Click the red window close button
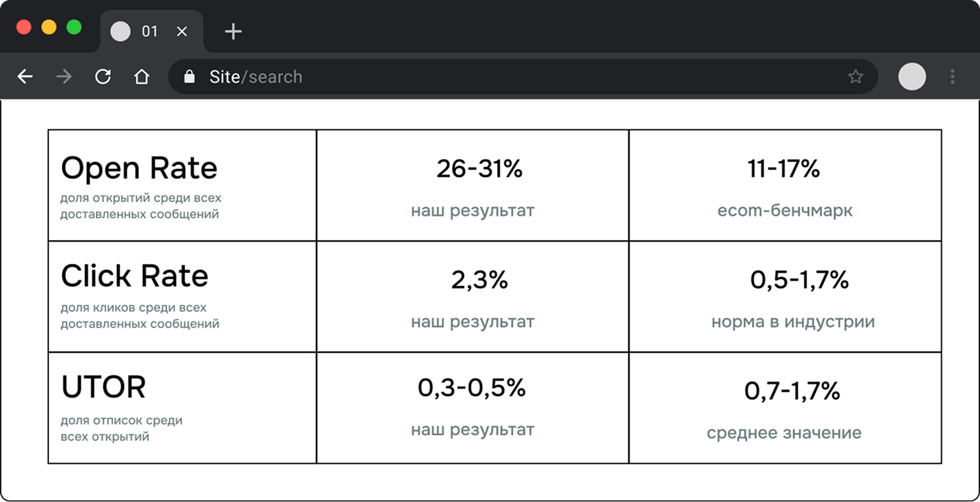 tap(24, 28)
